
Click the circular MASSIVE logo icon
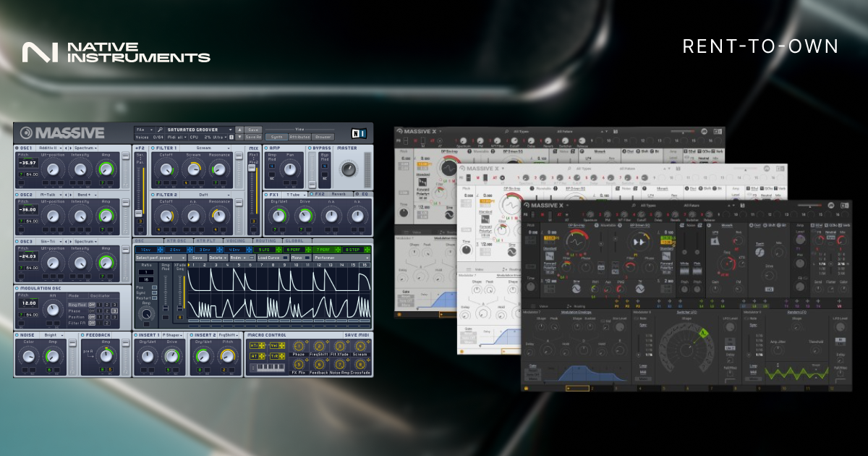(x=26, y=132)
